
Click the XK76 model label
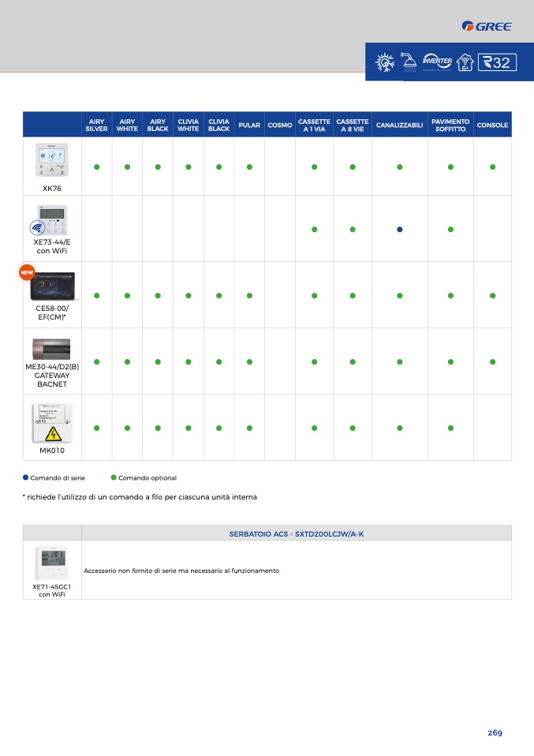52,189
